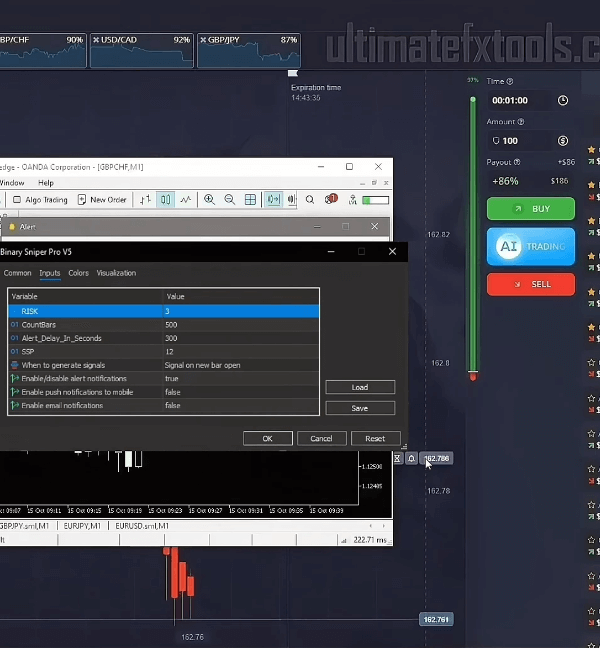Click the VPS signal icon in toolbar
This screenshot has width=600, height=648.
352,200
